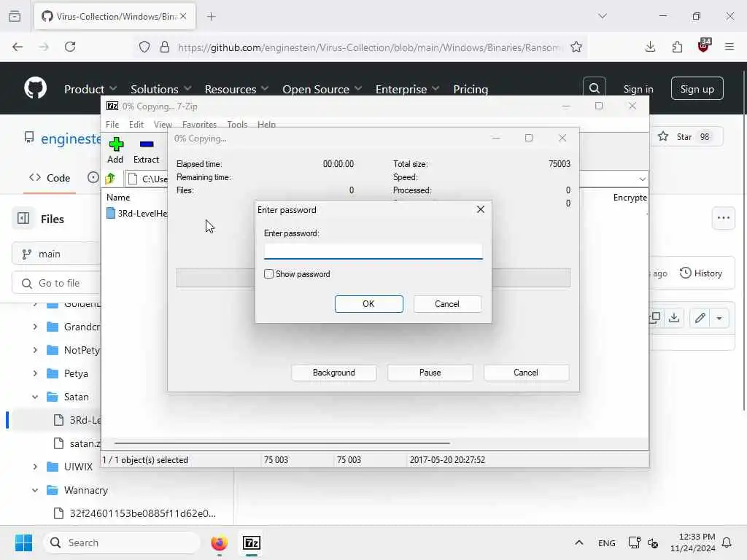Open the GitHub Pricing page
The image size is (747, 560).
point(471,89)
